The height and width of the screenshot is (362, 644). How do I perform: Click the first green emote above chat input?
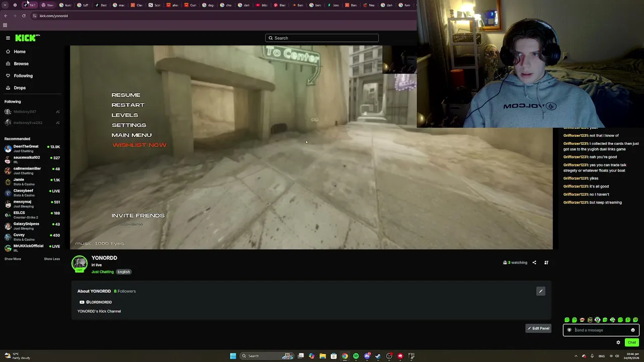[x=567, y=320]
